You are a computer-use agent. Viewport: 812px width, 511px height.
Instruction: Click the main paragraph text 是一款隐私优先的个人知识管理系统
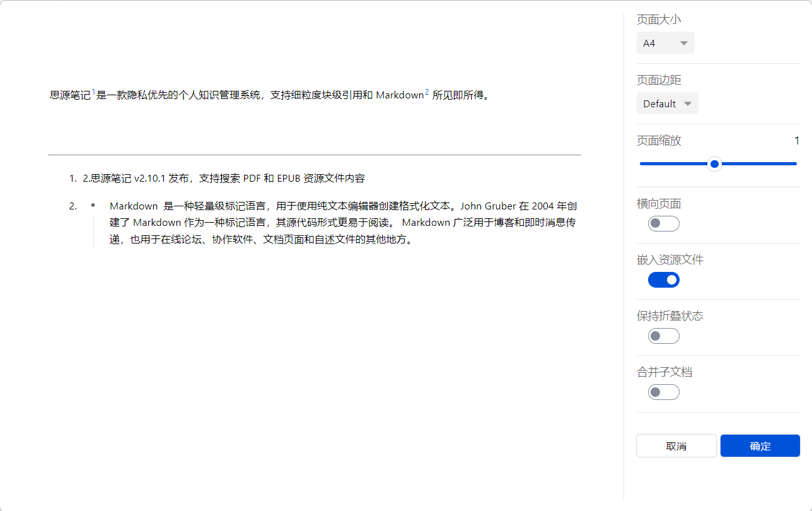(178, 96)
